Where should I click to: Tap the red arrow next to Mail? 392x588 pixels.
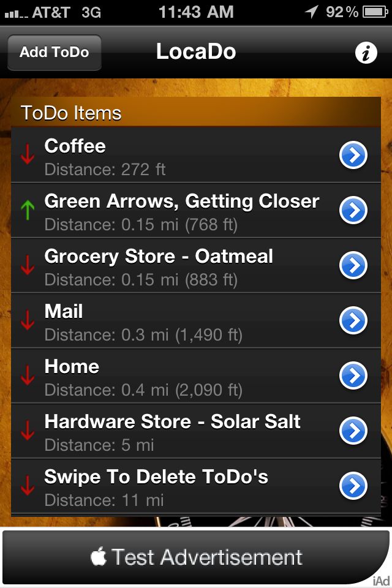(x=28, y=320)
